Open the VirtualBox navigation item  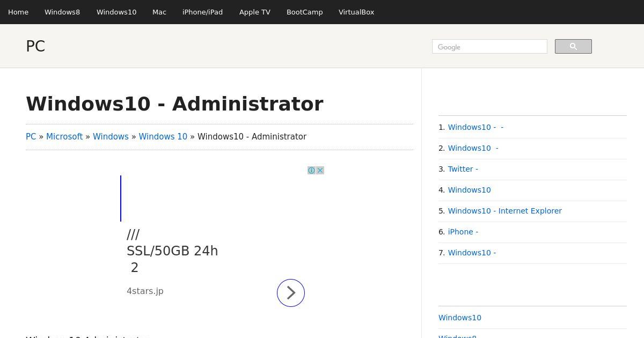pos(356,12)
